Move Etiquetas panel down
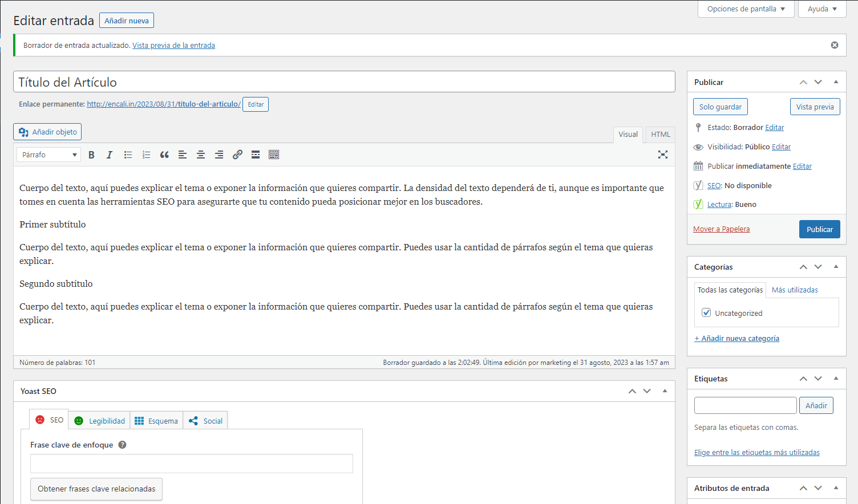Viewport: 858px width, 504px height. pyautogui.click(x=818, y=379)
